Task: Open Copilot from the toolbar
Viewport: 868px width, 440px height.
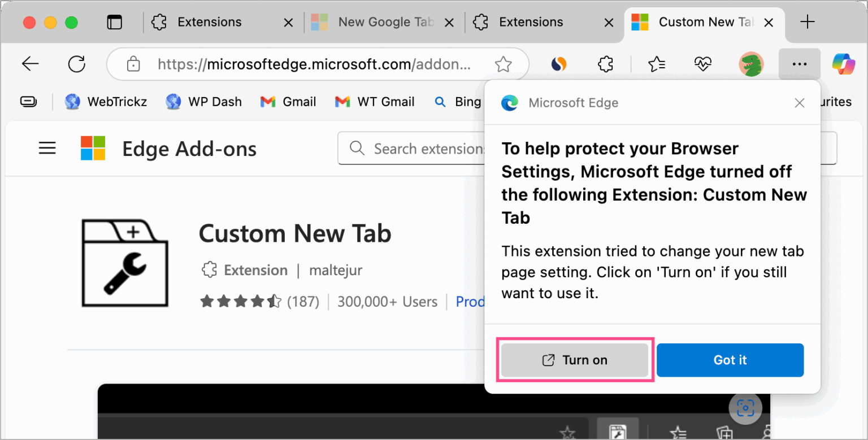Action: 843,64
